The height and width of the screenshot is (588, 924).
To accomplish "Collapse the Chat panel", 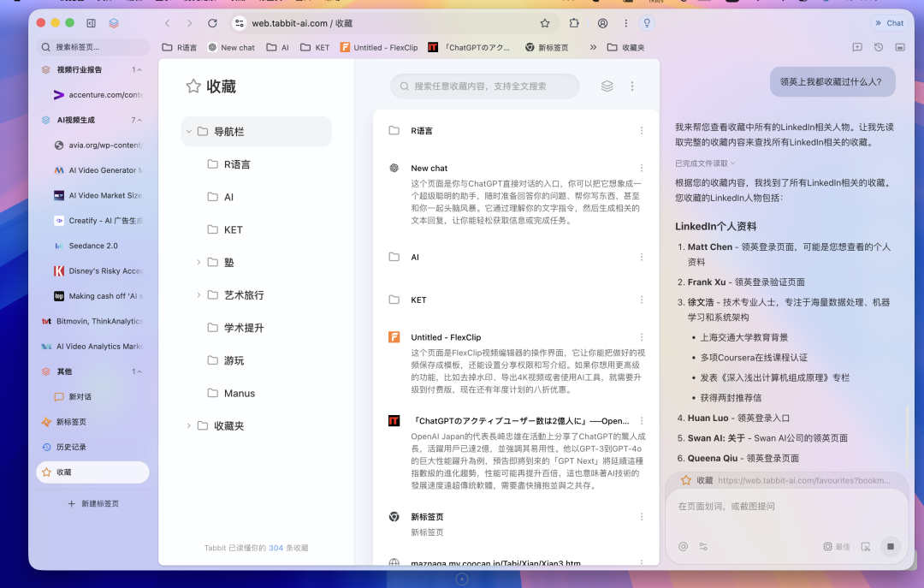I will [x=889, y=23].
